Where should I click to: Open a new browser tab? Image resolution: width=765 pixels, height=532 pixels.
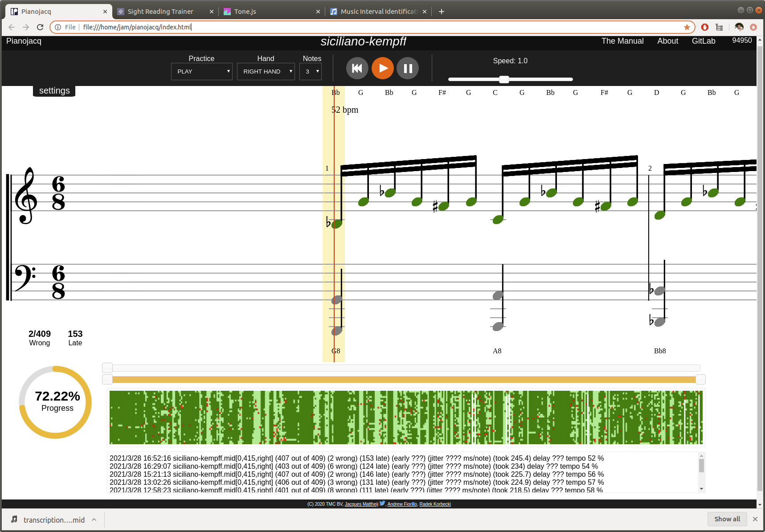click(x=442, y=12)
